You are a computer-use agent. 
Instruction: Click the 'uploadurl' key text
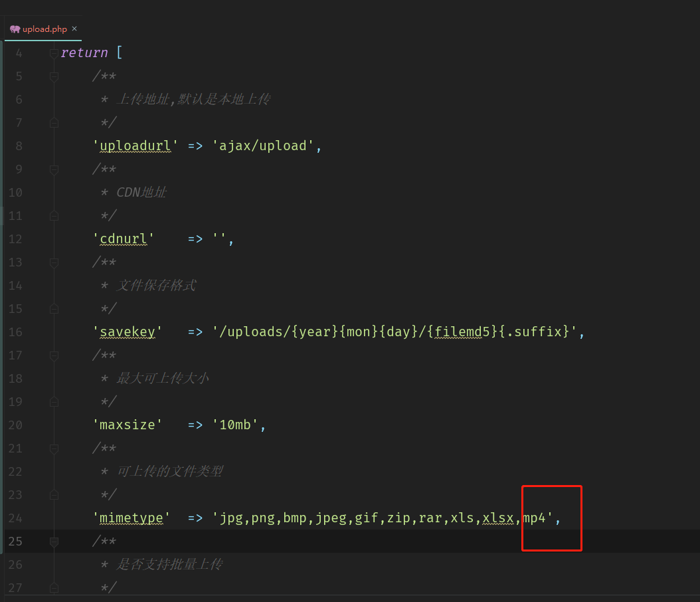click(135, 146)
